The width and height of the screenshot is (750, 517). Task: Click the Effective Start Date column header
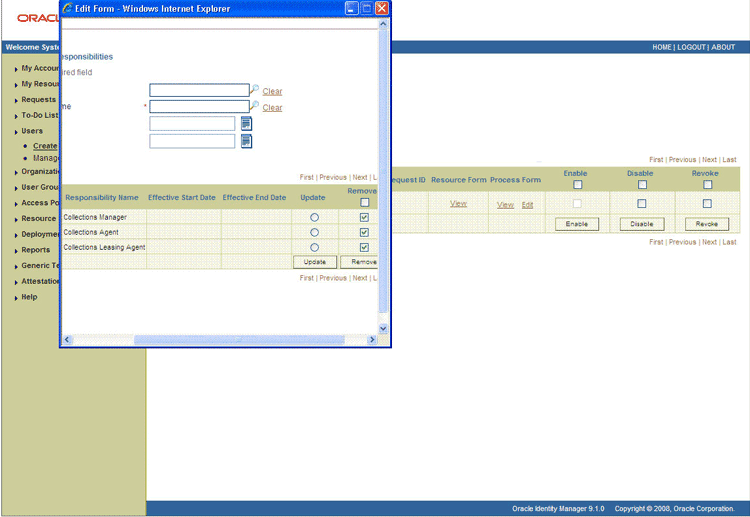(182, 198)
